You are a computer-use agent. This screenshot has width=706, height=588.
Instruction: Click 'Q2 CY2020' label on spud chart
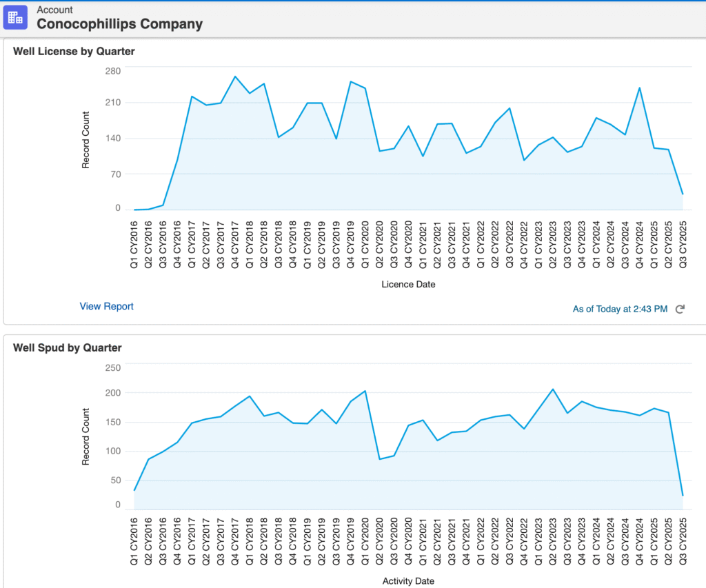pos(379,542)
